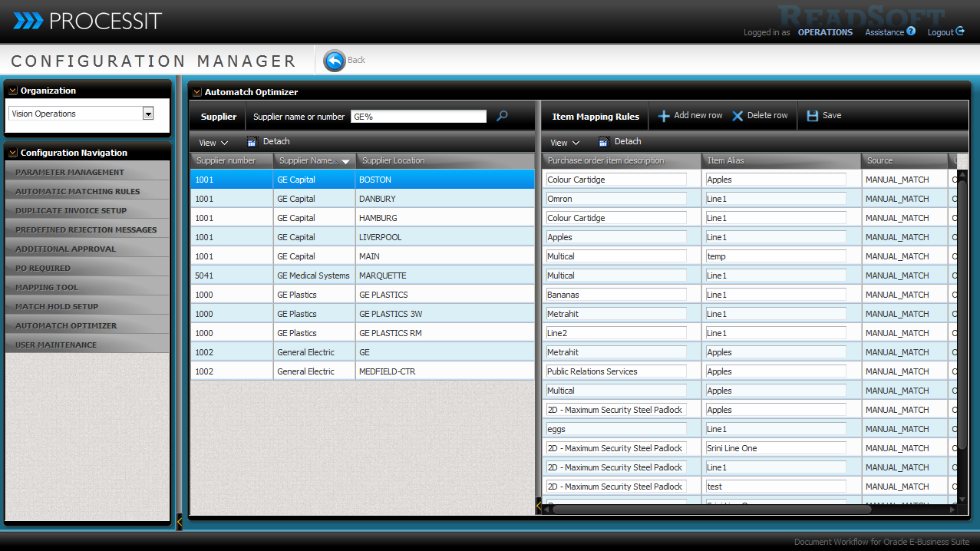Select Duplicate Invoice Setup navigation item
Image resolution: width=980 pixels, height=551 pixels.
point(71,210)
